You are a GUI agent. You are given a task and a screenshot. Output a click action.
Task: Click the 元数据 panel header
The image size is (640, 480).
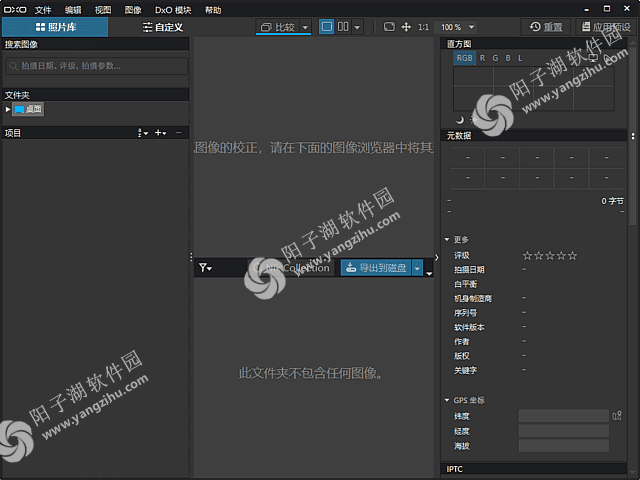point(534,136)
